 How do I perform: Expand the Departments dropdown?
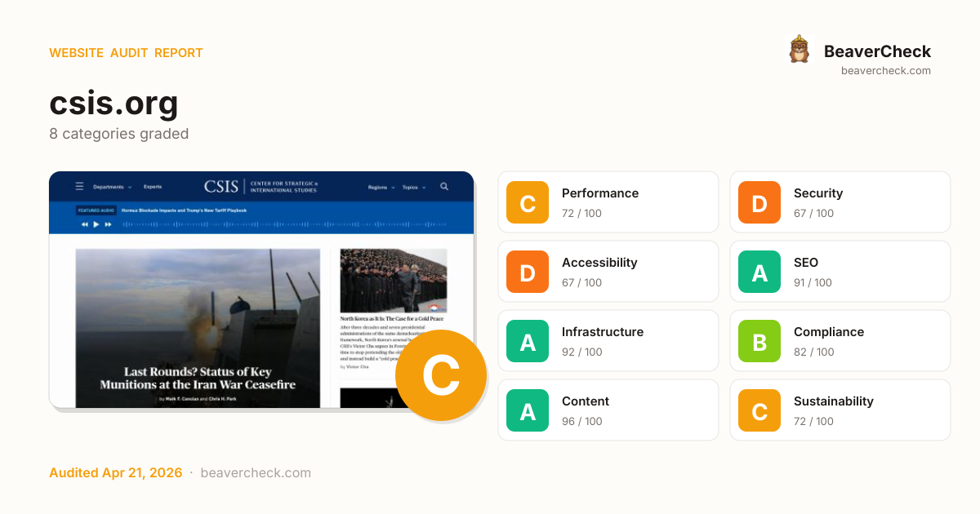[x=112, y=187]
